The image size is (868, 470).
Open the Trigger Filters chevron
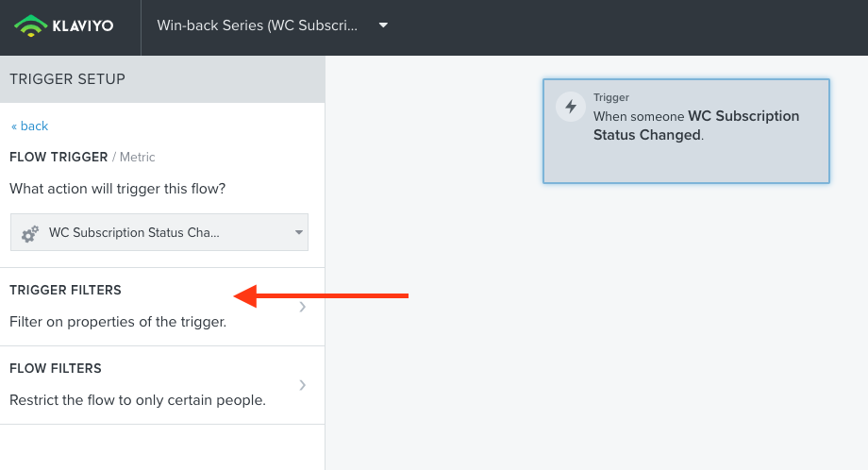(302, 307)
